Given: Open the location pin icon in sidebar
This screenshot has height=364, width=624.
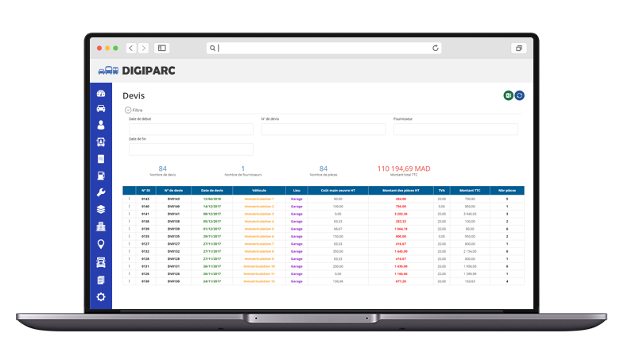Looking at the screenshot, I should [101, 244].
